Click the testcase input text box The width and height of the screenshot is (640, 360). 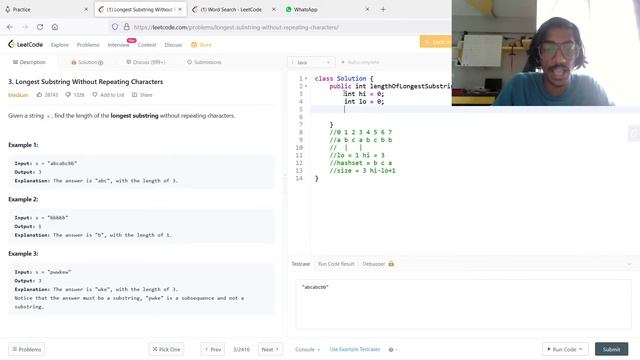pyautogui.click(x=463, y=304)
